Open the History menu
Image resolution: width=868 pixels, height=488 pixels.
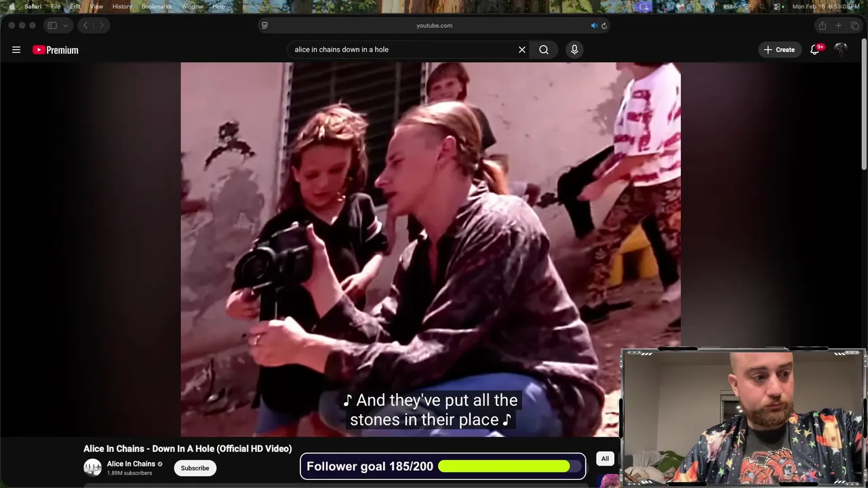[x=122, y=6]
